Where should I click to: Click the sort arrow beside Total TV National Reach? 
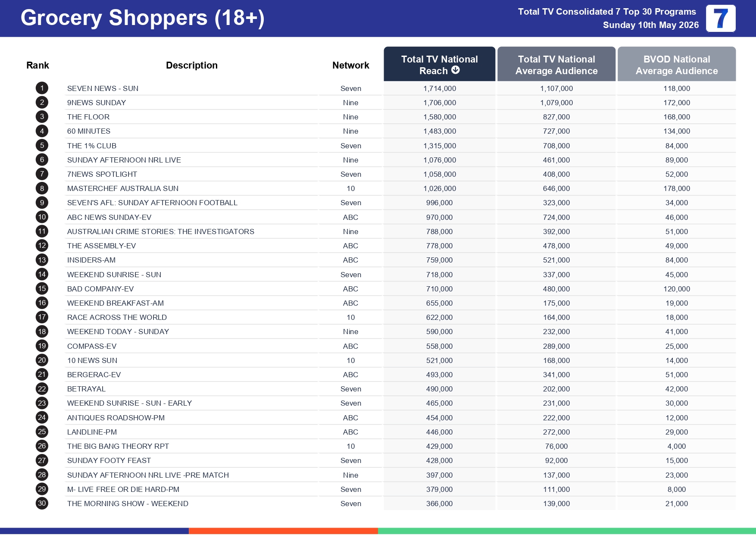click(456, 70)
